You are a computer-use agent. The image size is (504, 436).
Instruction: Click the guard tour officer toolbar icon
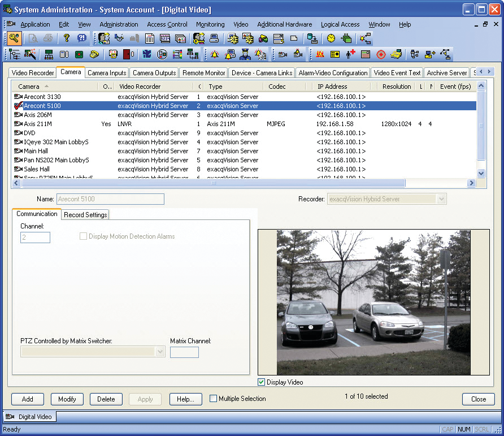point(245,54)
